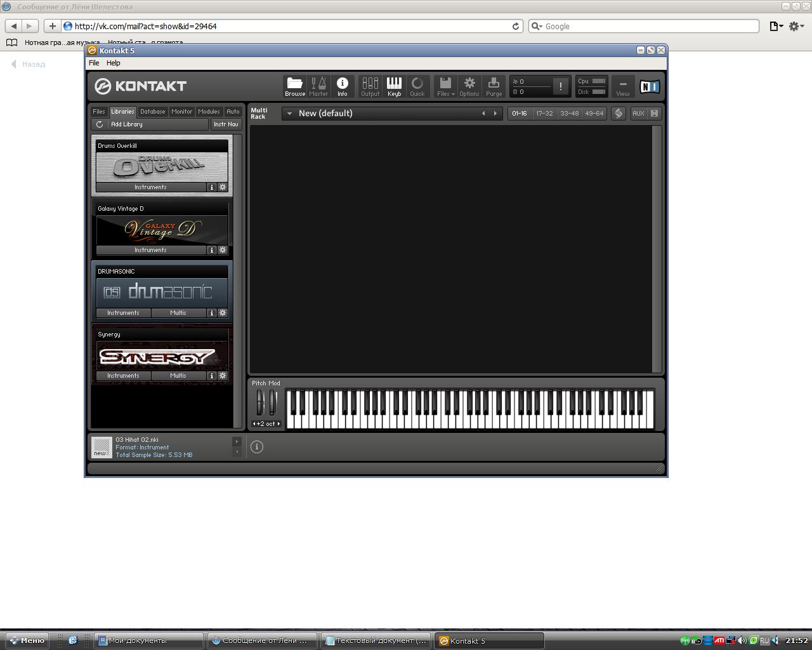Open DRUMASONIC library settings gear
This screenshot has width=812, height=650.
click(x=223, y=313)
